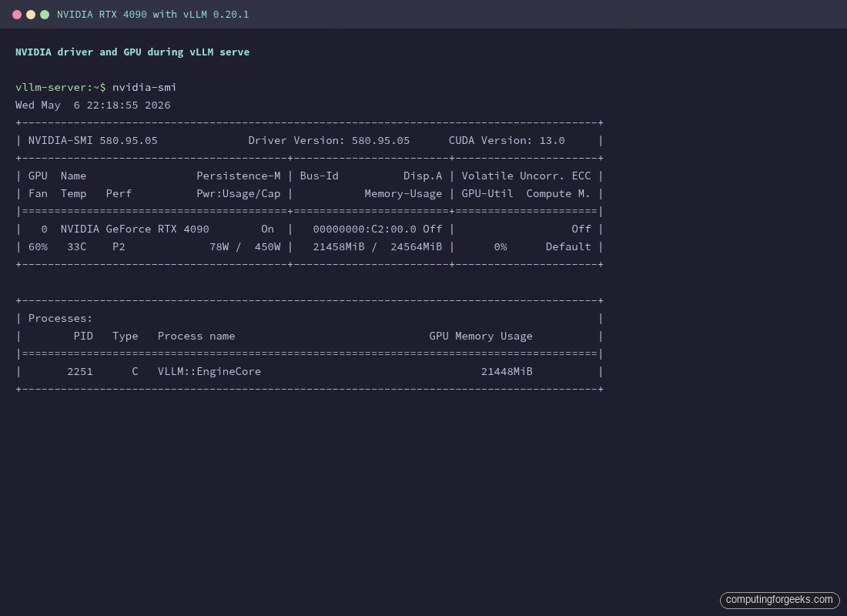Click the 'Perf' column header
Viewport: 847px width, 616px height.
(119, 193)
